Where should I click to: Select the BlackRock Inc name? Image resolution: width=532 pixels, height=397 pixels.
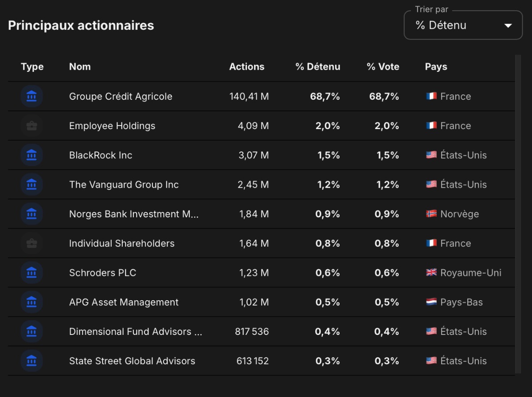coord(101,155)
